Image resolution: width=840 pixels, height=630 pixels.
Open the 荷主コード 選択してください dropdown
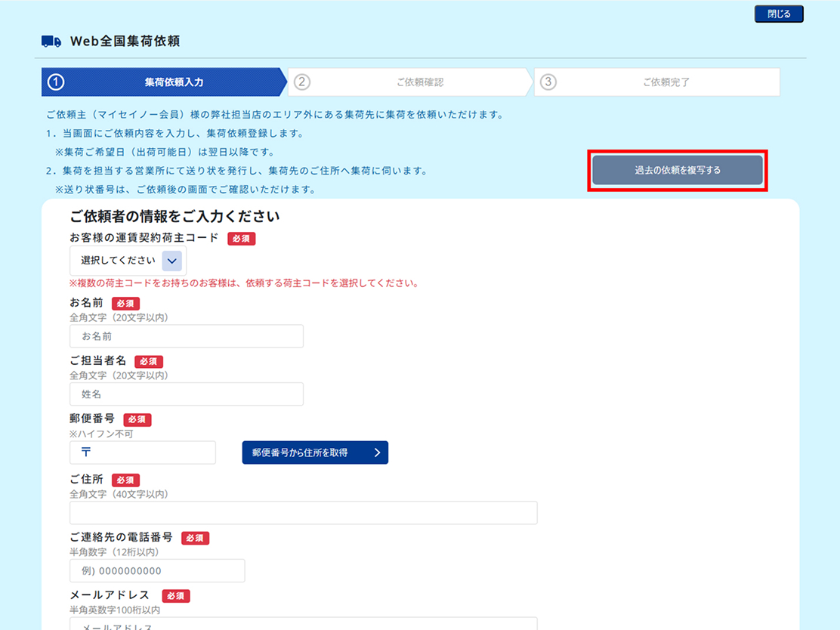[128, 261]
